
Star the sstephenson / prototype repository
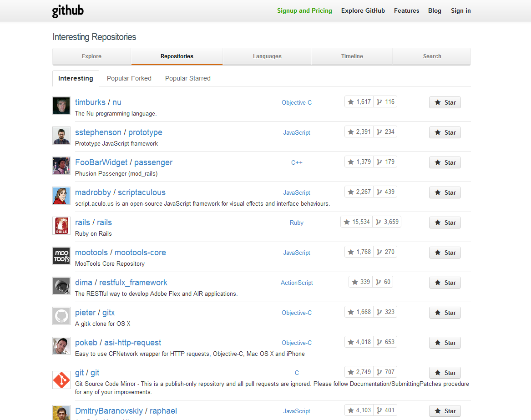(x=445, y=132)
